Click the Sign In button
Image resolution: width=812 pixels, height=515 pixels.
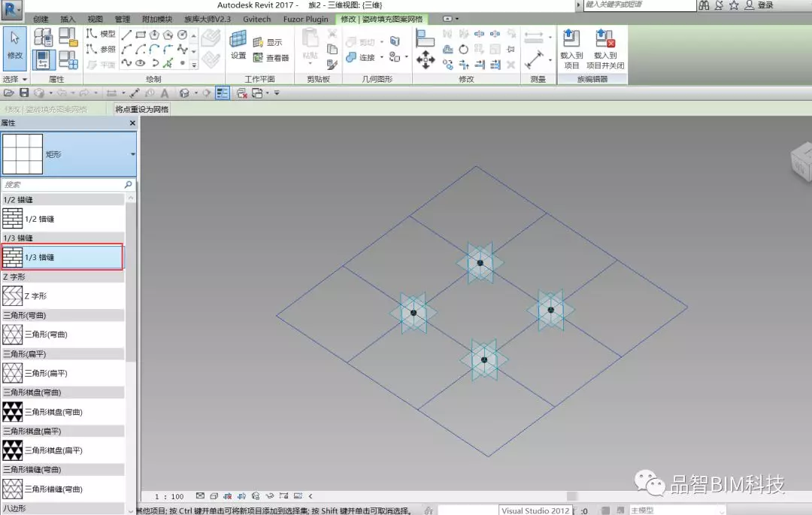tap(765, 5)
